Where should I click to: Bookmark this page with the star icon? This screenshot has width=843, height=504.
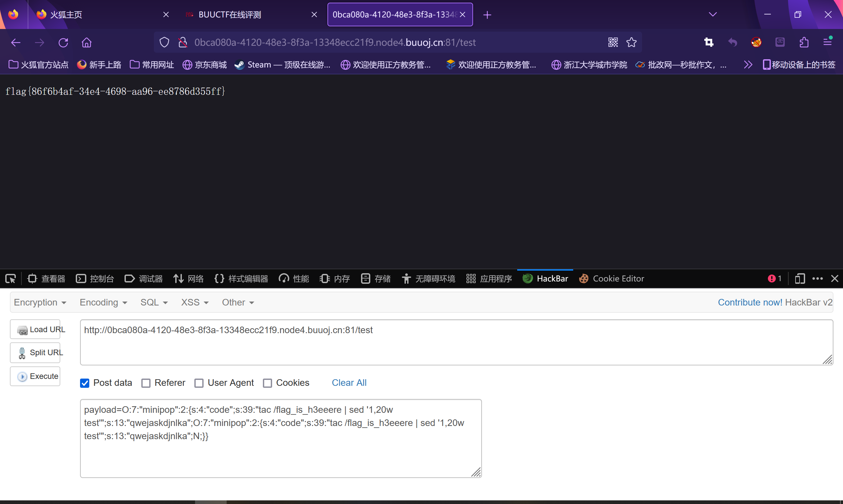[x=631, y=42]
